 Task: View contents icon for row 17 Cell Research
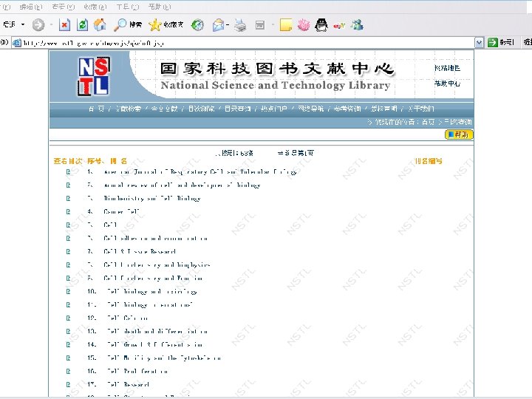(x=68, y=384)
